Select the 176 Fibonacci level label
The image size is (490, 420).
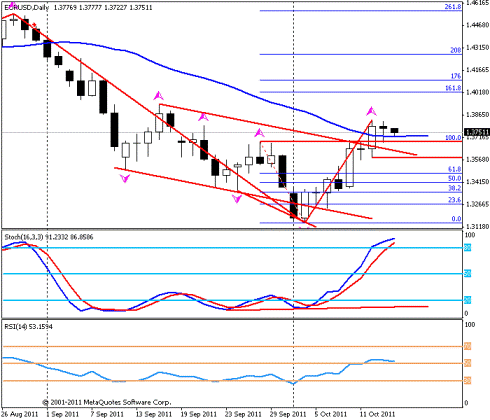[456, 76]
